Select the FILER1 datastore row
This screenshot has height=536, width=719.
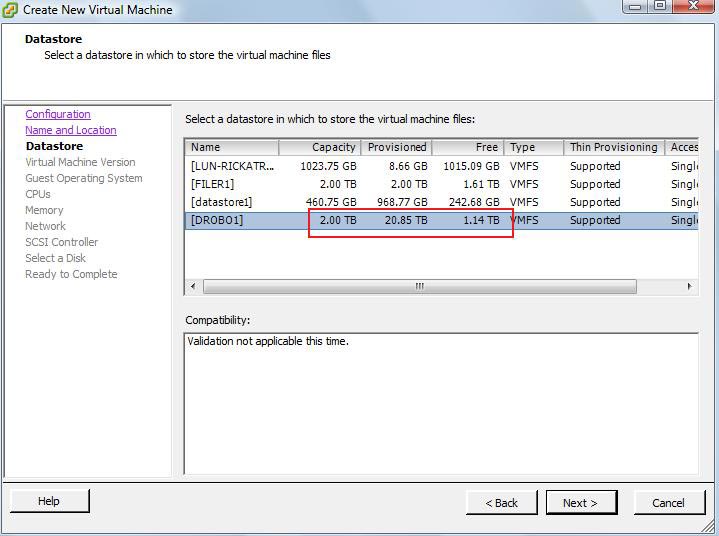[212, 184]
